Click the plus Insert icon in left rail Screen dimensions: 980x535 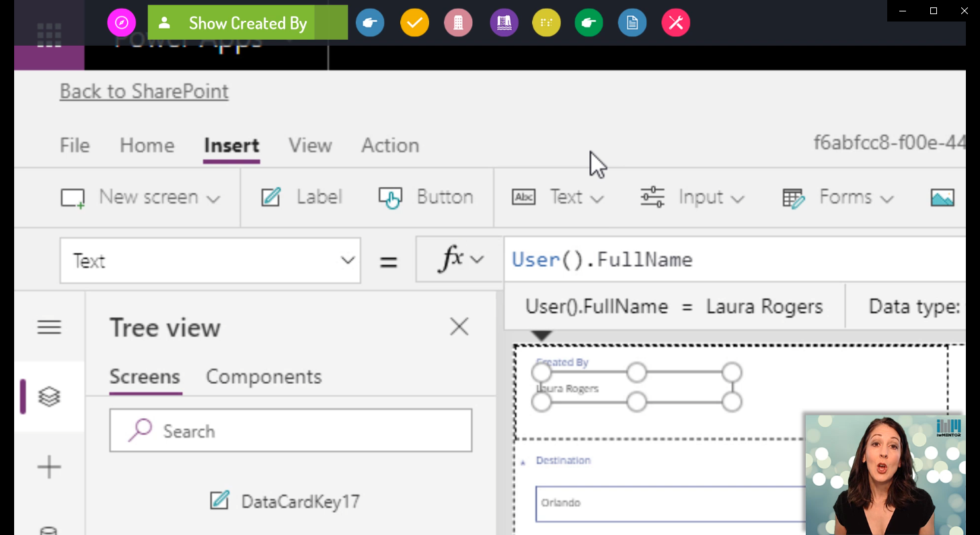[x=49, y=467]
